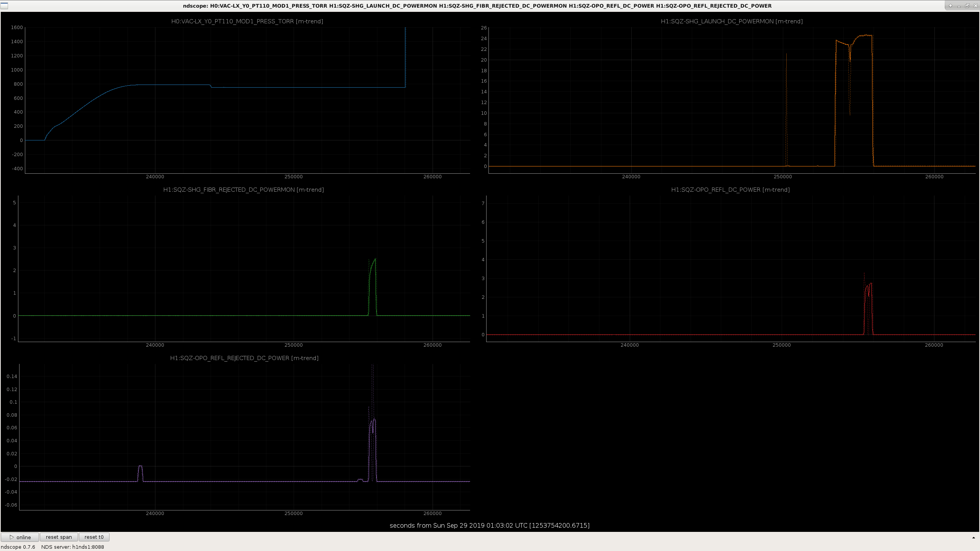Screen dimensions: 980x551
Task: Click 240000 tick on SHG fiber rejected plot
Action: tap(155, 345)
